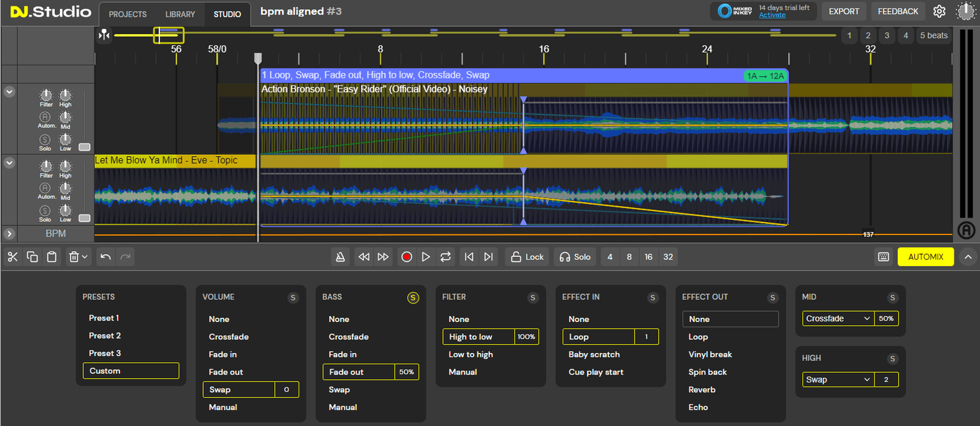The width and height of the screenshot is (980, 426).
Task: Select the 5 beats zoom option
Action: [x=933, y=36]
